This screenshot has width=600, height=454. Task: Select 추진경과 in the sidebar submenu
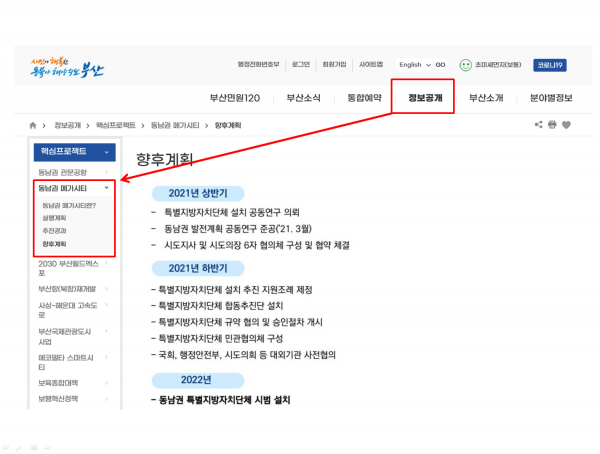point(53,230)
